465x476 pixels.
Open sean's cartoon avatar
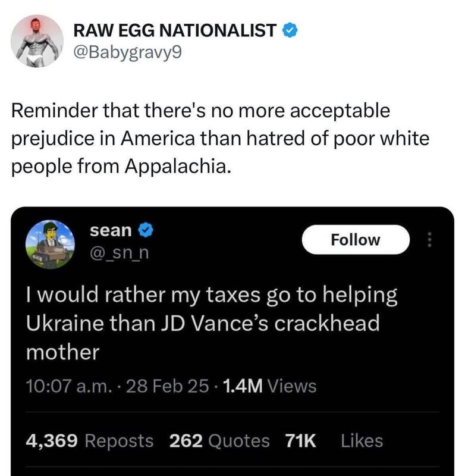pyautogui.click(x=51, y=244)
